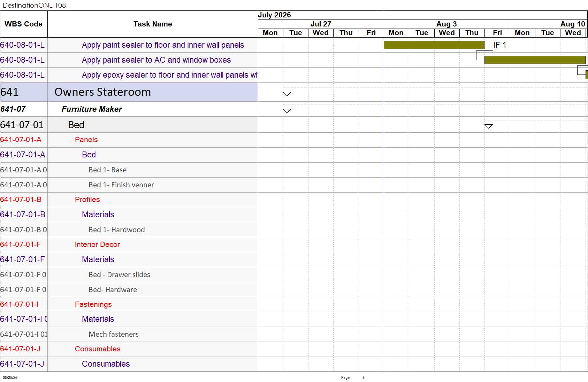Select the purple Consumables row

point(129,364)
